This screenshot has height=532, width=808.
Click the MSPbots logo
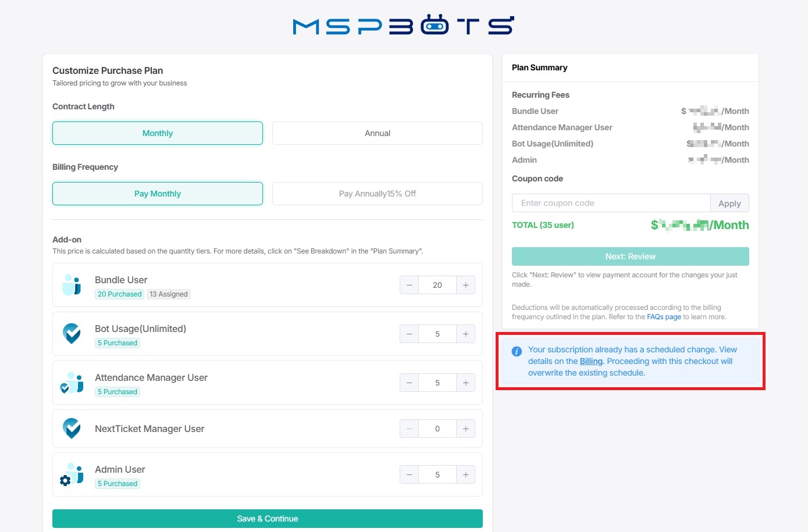click(404, 26)
